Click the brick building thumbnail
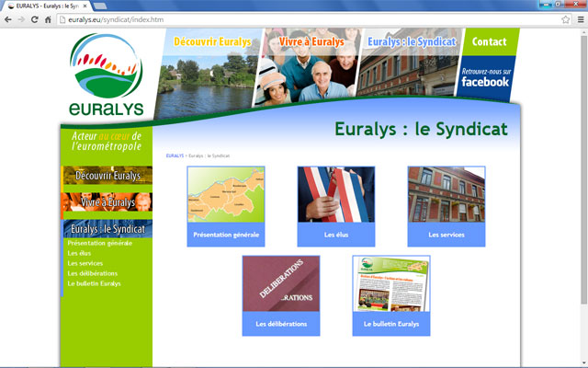Image resolution: width=588 pixels, height=368 pixels. [x=447, y=194]
